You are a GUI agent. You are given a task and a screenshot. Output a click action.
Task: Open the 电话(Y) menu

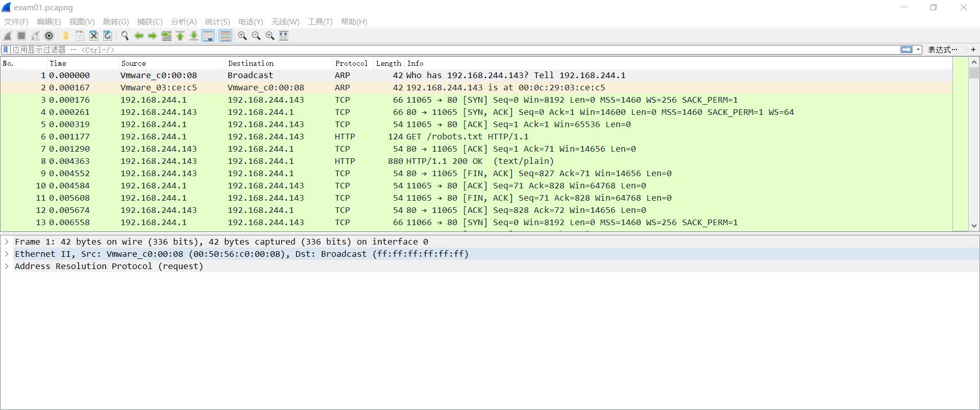[x=251, y=22]
